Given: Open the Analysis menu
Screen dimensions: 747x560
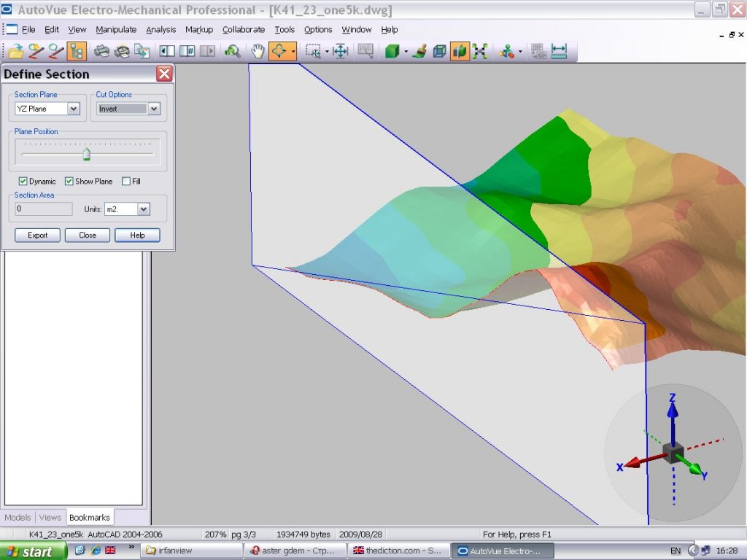Looking at the screenshot, I should tap(160, 30).
